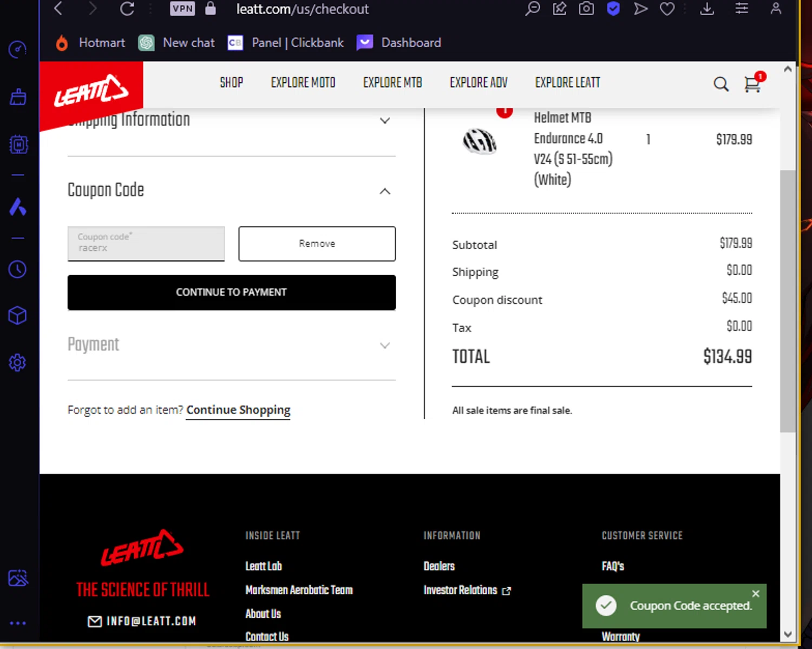The width and height of the screenshot is (812, 649).
Task: Add page to bookmarks with heart icon
Action: (667, 9)
